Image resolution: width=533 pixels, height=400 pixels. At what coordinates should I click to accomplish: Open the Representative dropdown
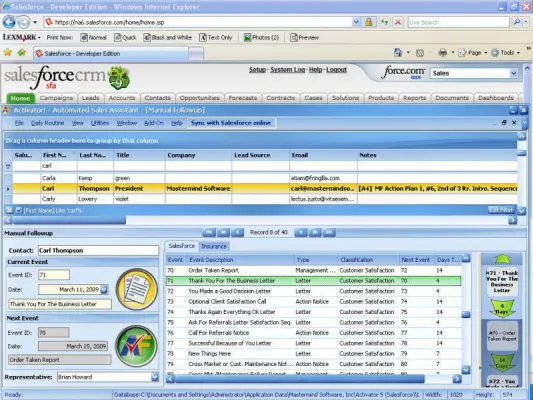pos(155,377)
